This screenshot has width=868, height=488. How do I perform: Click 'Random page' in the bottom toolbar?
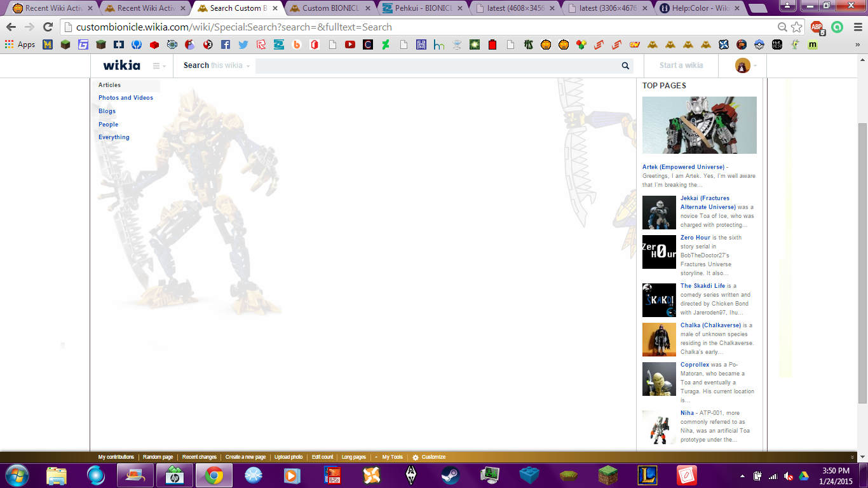point(158,457)
